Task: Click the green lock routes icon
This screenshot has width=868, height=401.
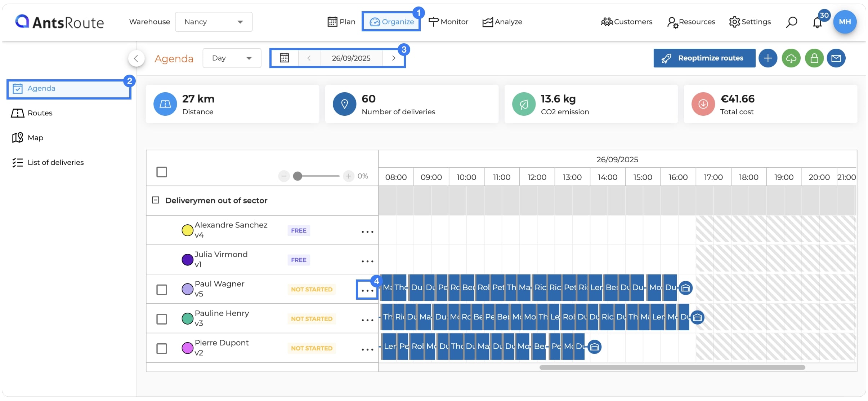Action: (814, 58)
